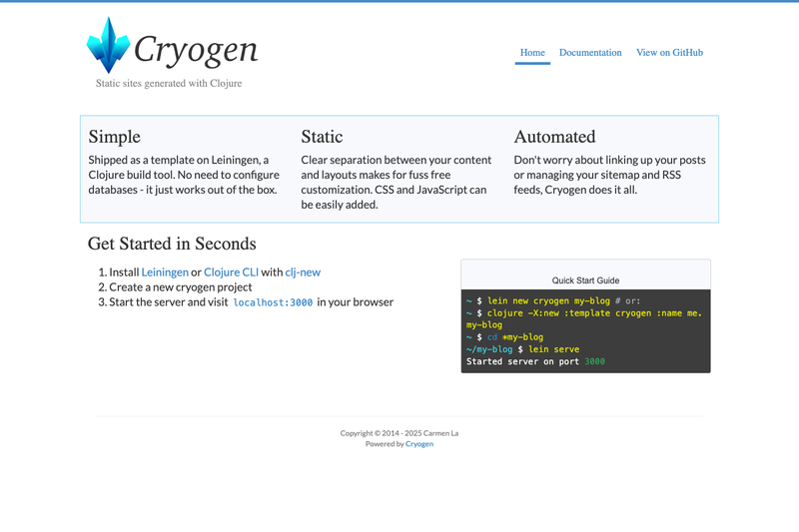Click the localhost:3000 code text
Screen dimensions: 799x532
click(273, 302)
